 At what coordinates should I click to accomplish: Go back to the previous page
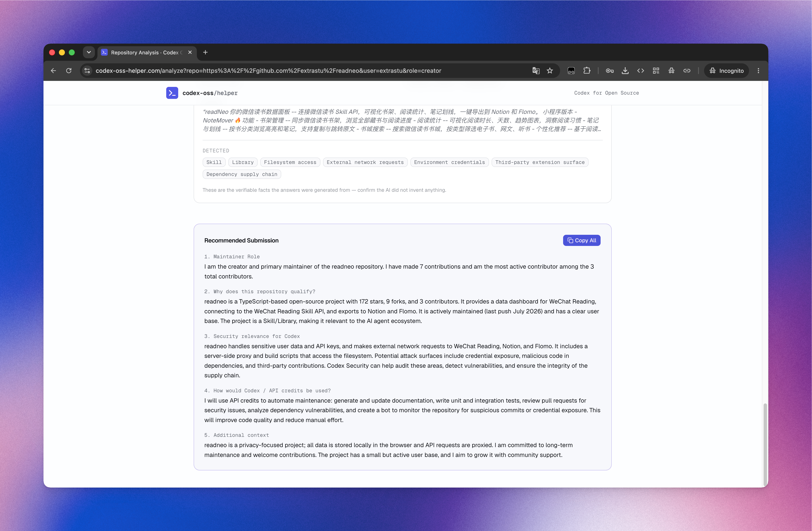(54, 71)
